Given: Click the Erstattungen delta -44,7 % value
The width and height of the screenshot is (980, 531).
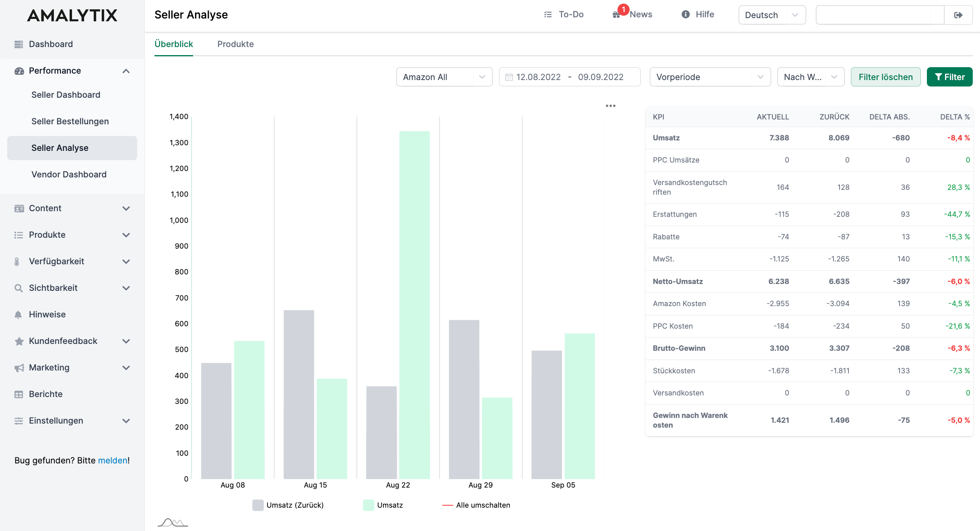Looking at the screenshot, I should pyautogui.click(x=957, y=214).
